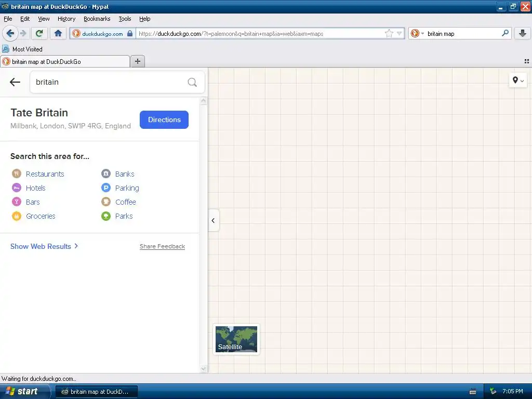The width and height of the screenshot is (532, 399).
Task: Click the tab groups icon at right of tab bar
Action: pos(527,61)
